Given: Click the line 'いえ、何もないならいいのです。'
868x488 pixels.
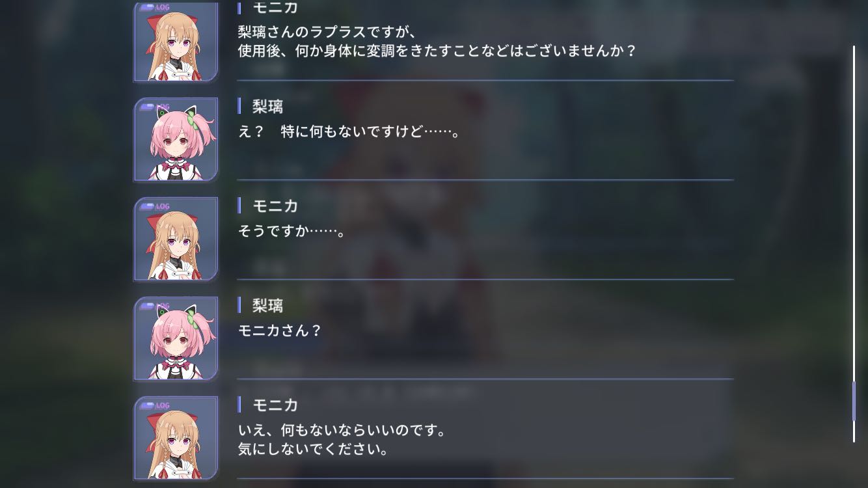Looking at the screenshot, I should click(x=342, y=431).
